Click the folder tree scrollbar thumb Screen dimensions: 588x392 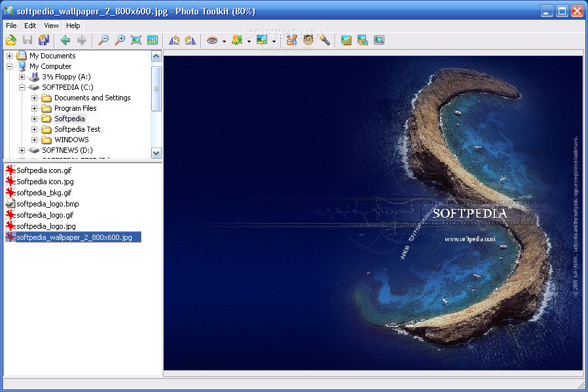click(x=156, y=88)
